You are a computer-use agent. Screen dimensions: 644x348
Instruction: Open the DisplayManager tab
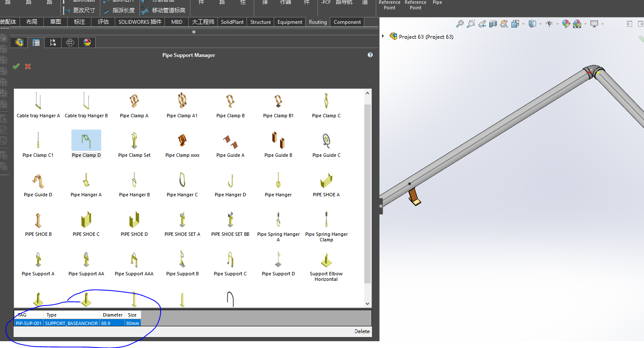[x=87, y=42]
